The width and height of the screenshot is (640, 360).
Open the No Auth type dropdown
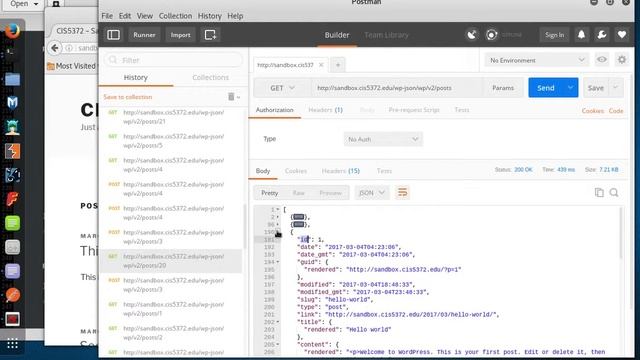point(383,139)
